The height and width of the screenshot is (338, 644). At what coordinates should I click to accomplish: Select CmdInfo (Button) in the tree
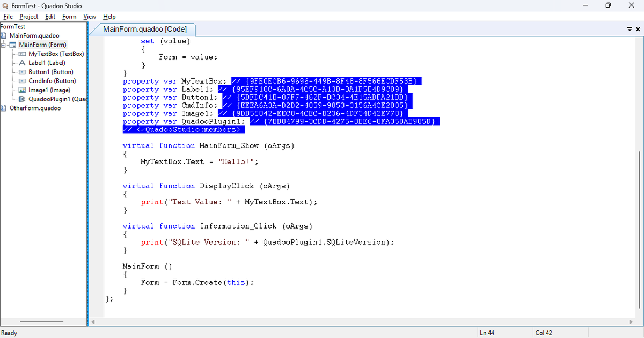52,81
